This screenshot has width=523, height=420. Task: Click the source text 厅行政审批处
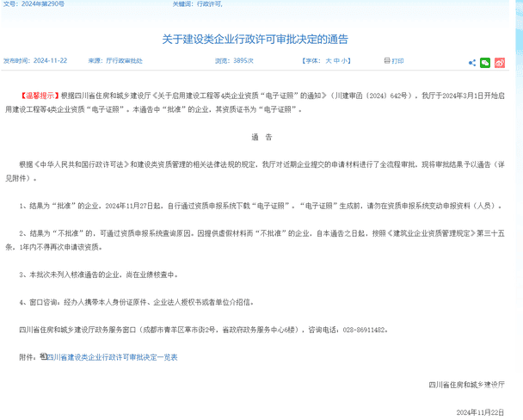coord(124,62)
